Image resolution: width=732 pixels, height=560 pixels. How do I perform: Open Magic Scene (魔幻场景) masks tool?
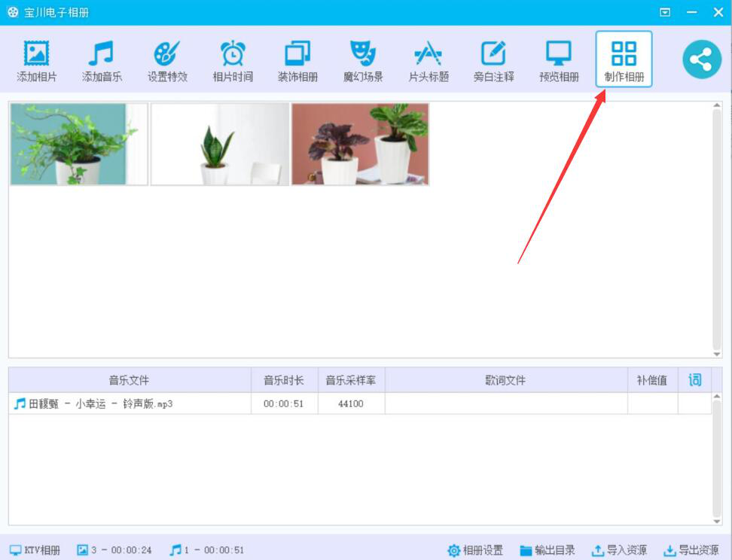[363, 61]
